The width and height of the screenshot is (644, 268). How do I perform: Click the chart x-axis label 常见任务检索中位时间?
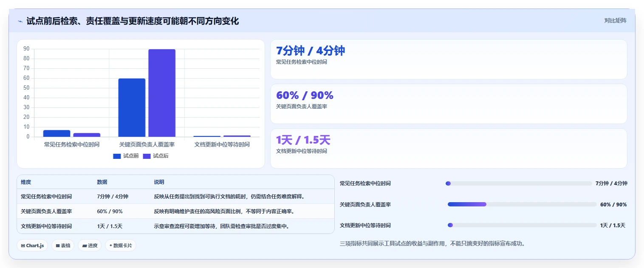coord(72,144)
